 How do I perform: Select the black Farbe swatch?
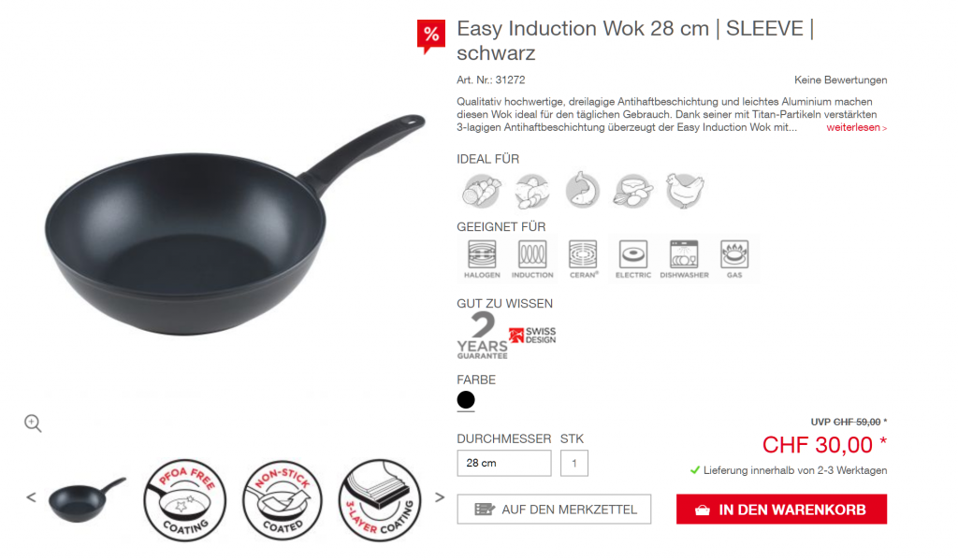pyautogui.click(x=466, y=400)
